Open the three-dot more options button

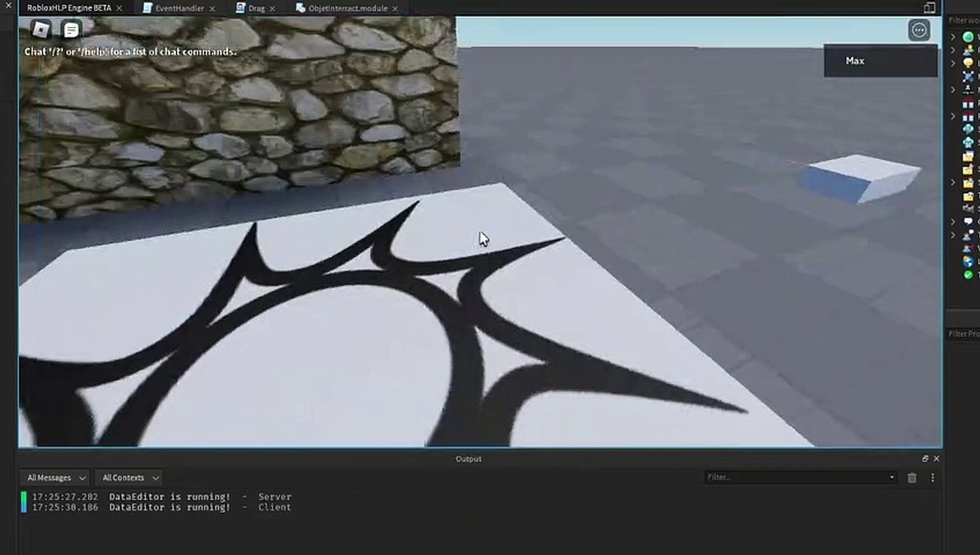919,30
